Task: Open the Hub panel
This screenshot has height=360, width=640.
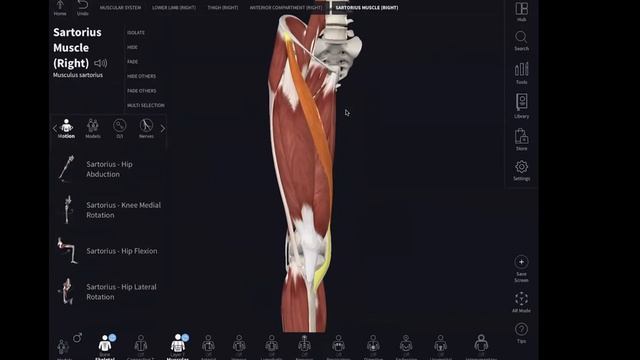Action: 521,11
